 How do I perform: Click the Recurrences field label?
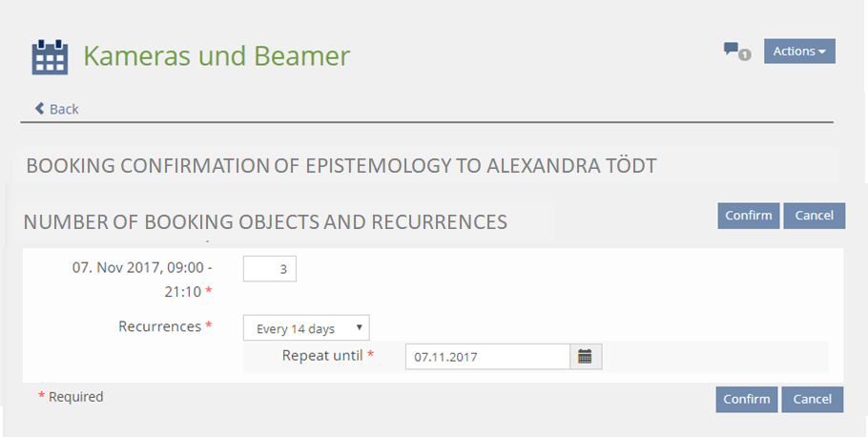pyautogui.click(x=160, y=326)
